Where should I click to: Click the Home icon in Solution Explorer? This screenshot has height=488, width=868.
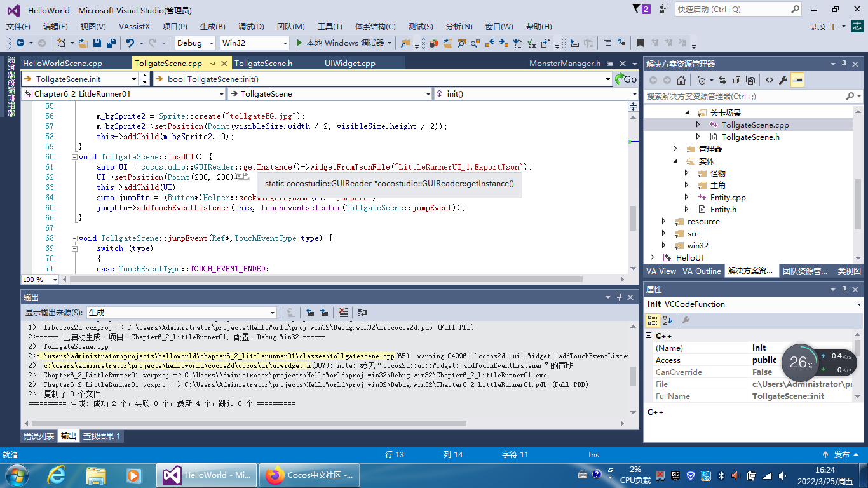pyautogui.click(x=681, y=81)
